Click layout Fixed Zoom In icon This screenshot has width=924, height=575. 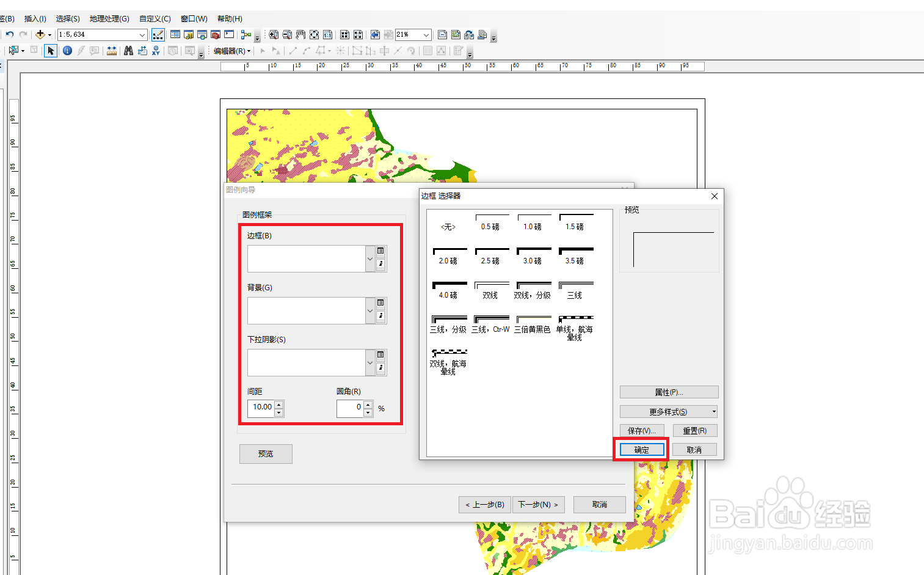pos(344,35)
